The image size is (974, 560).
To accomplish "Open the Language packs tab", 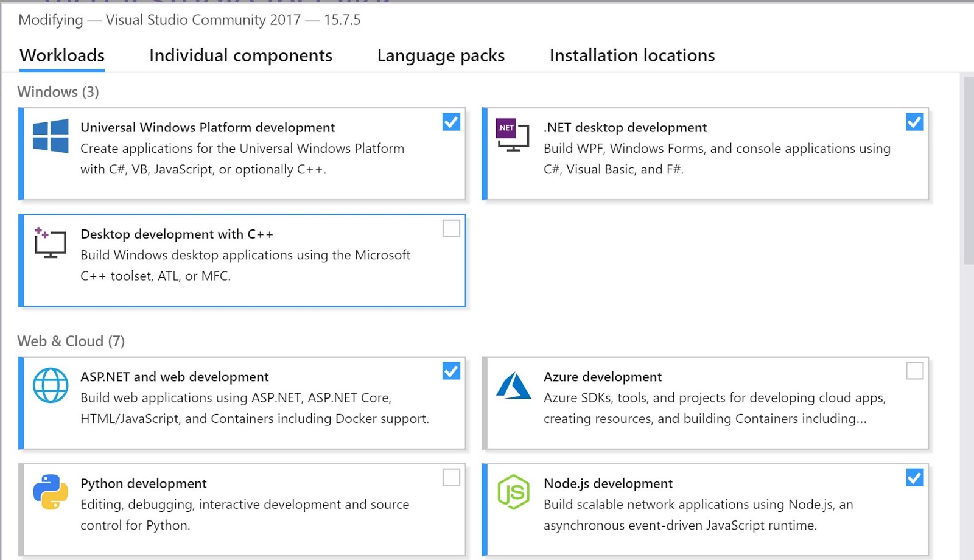I will pos(440,55).
